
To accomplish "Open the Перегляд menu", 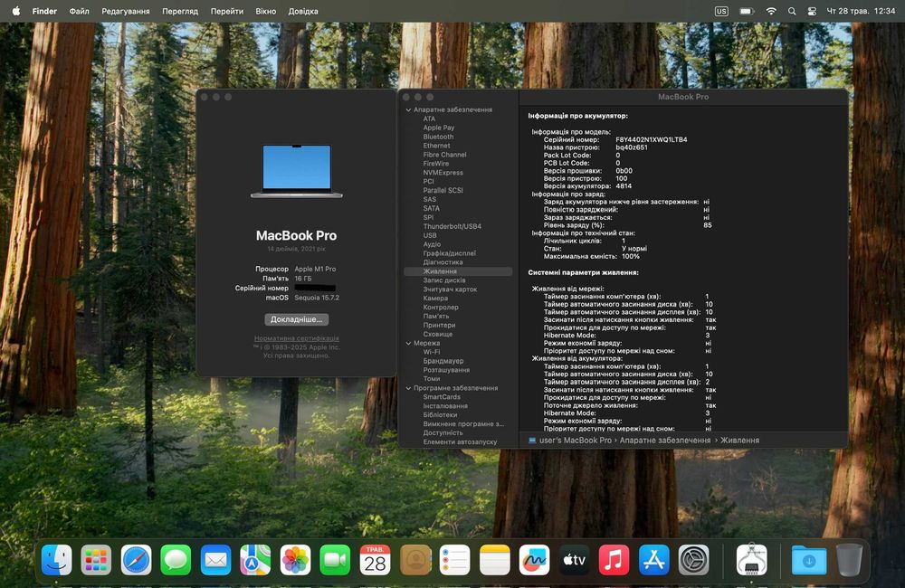I will 180,11.
